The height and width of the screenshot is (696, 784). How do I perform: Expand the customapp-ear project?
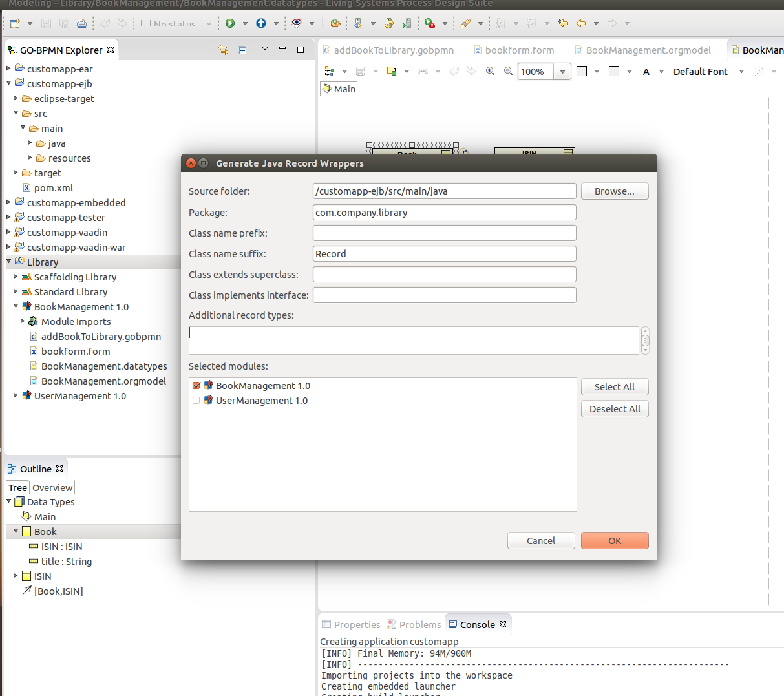point(8,69)
